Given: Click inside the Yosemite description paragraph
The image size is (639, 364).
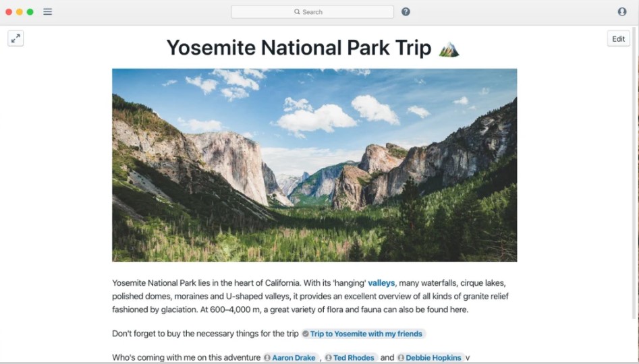Looking at the screenshot, I should (x=310, y=297).
